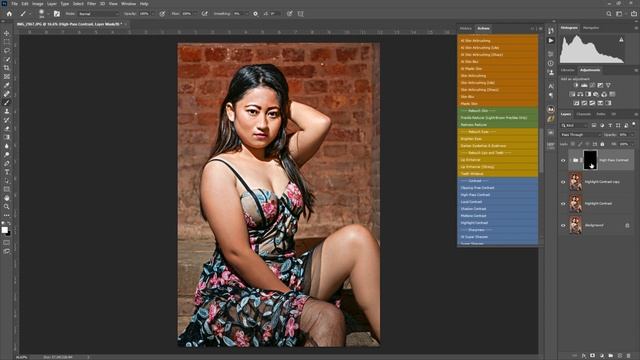Toggle lock transparent pixels
640x360 pixels.
point(573,144)
